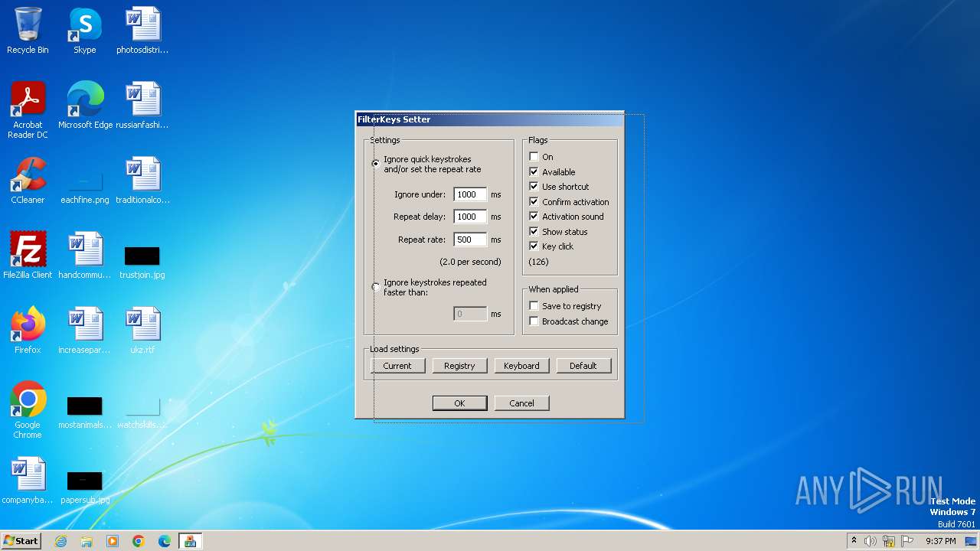Enable the On flag checkbox
980x551 pixels.
[x=534, y=157]
